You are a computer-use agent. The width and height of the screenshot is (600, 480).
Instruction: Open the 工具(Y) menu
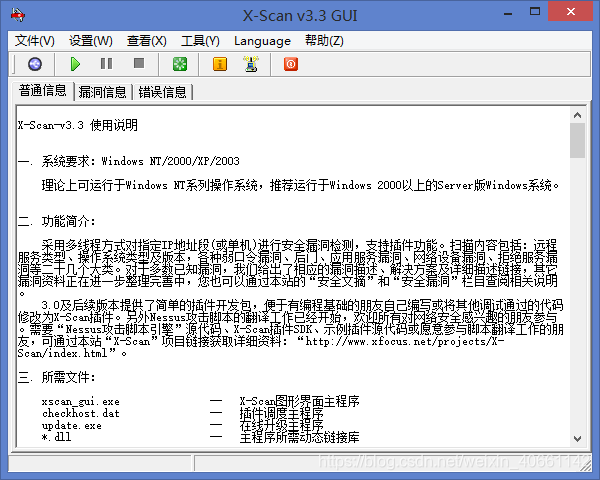click(200, 41)
